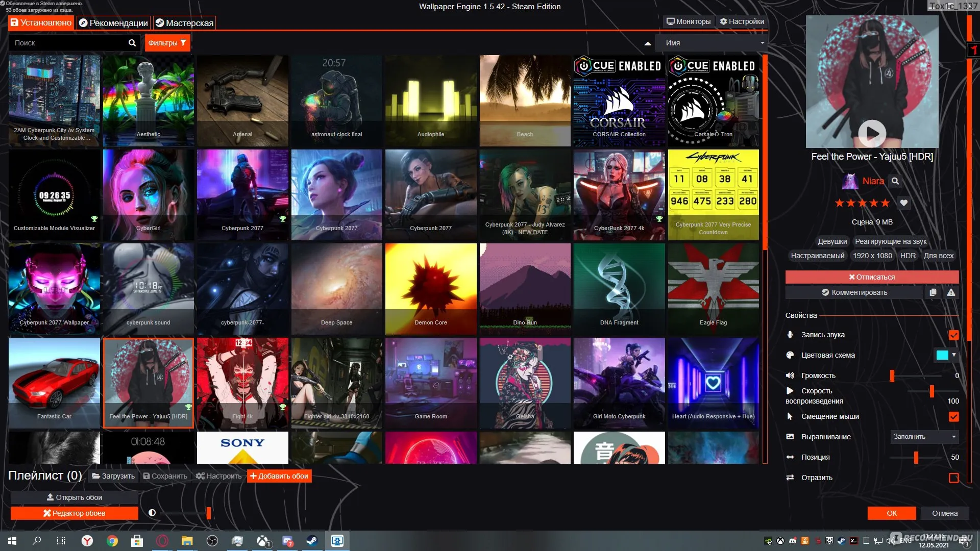This screenshot has height=551, width=980.
Task: Open the Фильтры filter panel
Action: 167,43
